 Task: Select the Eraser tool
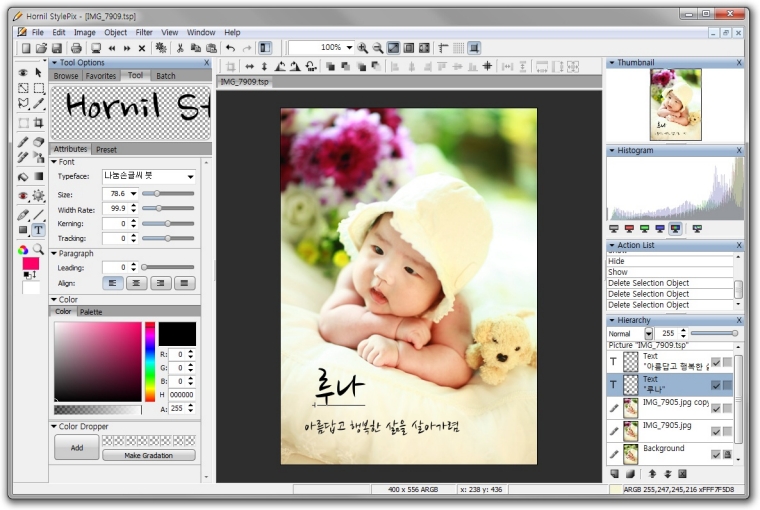tap(38, 142)
